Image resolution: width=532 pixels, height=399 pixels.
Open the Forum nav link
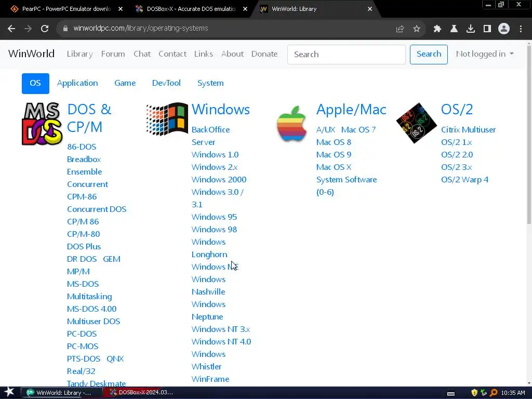point(113,54)
